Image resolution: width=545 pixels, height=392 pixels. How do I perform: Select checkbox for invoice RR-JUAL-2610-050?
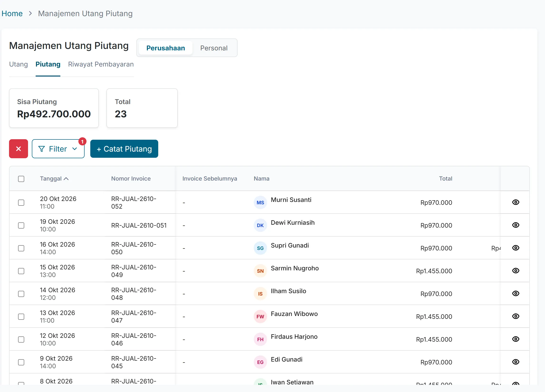(21, 248)
